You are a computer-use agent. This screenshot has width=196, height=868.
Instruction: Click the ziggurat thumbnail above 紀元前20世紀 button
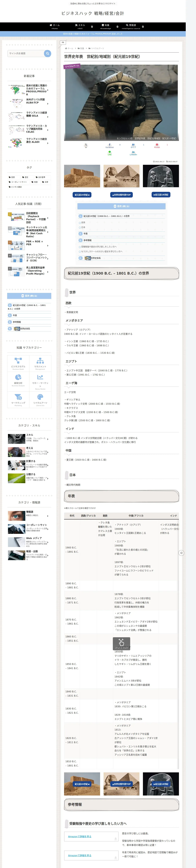click(82, 176)
